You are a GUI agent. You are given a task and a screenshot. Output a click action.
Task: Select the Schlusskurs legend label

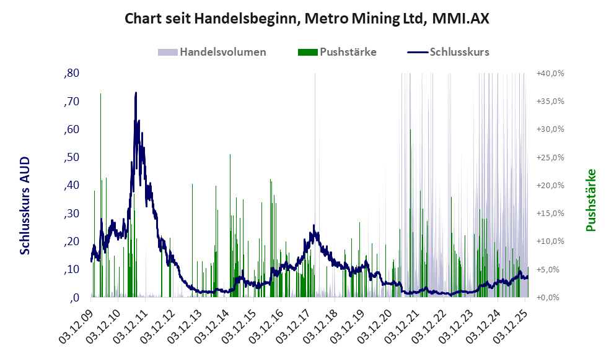coord(459,52)
